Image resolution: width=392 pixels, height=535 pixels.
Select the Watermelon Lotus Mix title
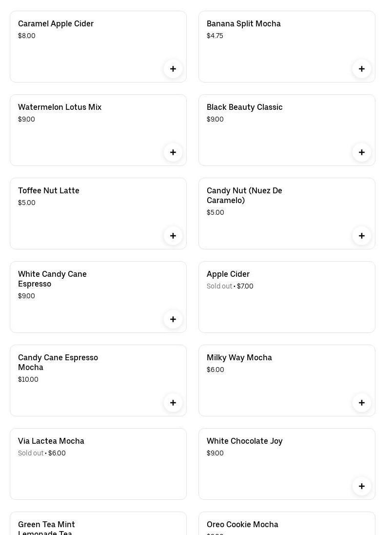click(x=59, y=107)
